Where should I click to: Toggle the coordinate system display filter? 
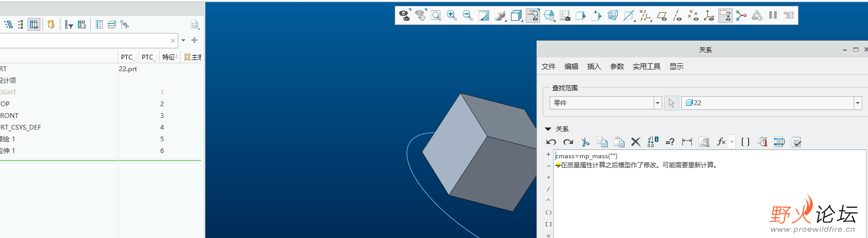pos(709,15)
